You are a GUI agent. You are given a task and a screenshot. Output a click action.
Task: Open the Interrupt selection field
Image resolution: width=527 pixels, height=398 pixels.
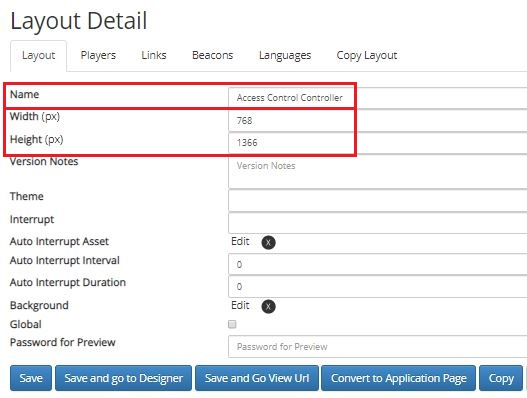point(377,223)
